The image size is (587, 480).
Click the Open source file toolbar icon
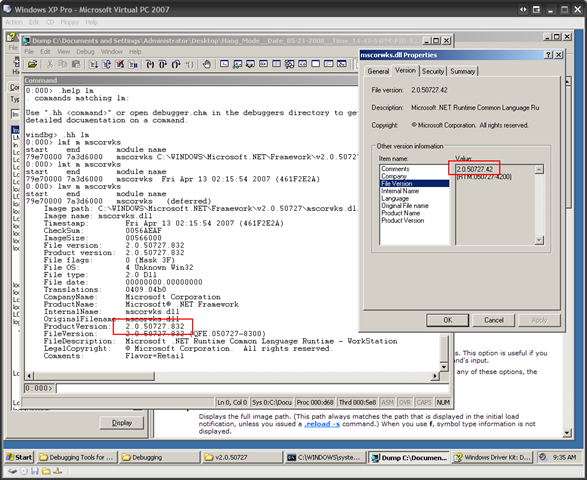pos(33,64)
